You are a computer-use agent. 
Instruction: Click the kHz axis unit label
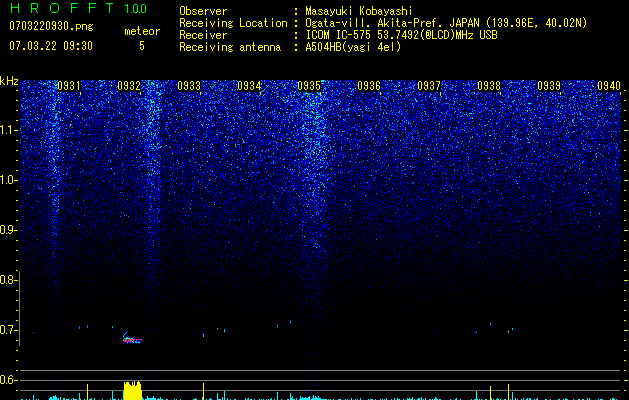click(x=9, y=81)
